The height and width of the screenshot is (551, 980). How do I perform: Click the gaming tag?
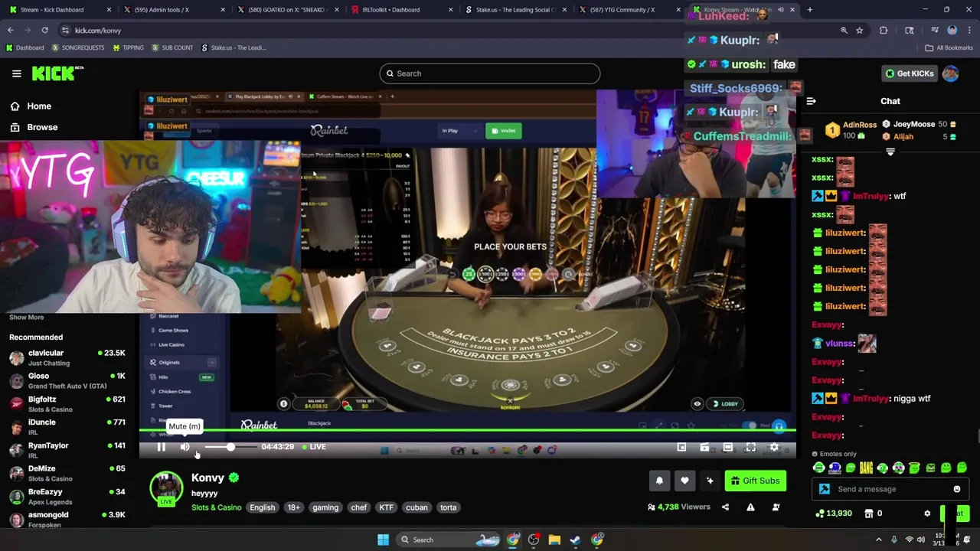[325, 507]
